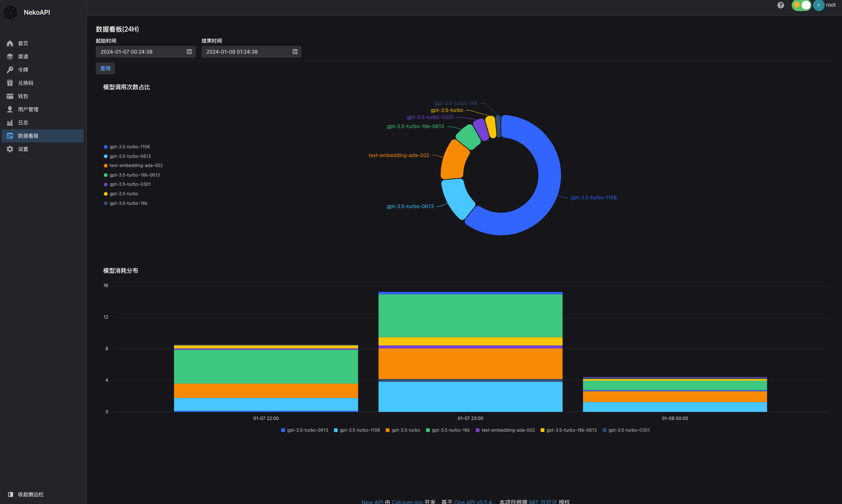The height and width of the screenshot is (504, 842).
Task: Open the 用户管理 menu item
Action: point(43,109)
